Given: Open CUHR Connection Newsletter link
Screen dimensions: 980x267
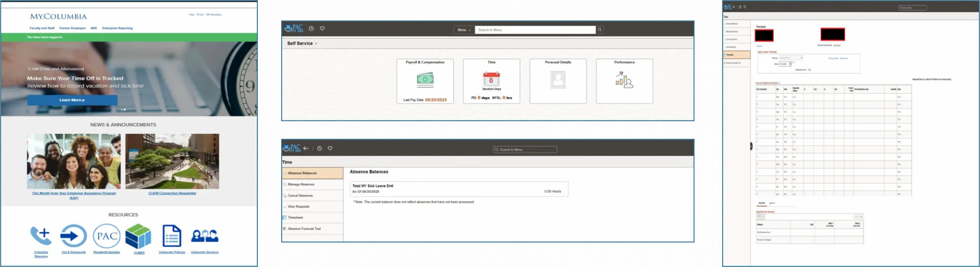Looking at the screenshot, I should (173, 193).
